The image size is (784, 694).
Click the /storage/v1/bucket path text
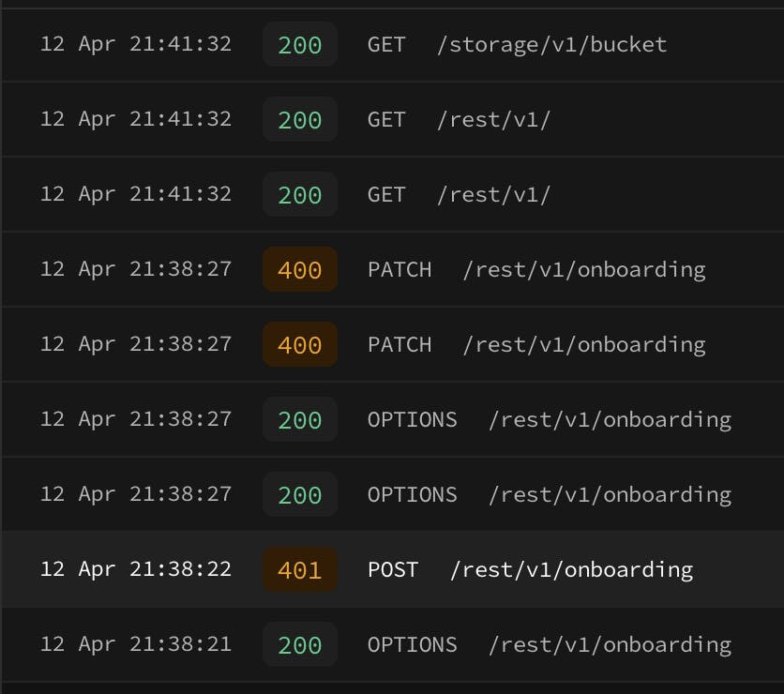point(551,44)
